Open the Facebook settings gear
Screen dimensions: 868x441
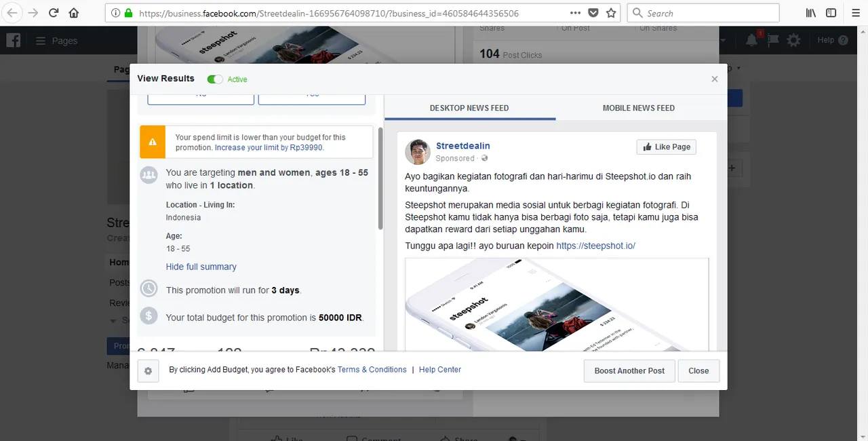[x=793, y=41]
